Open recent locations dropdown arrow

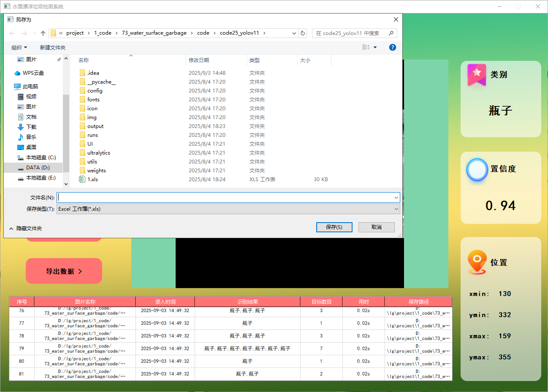tap(34, 33)
